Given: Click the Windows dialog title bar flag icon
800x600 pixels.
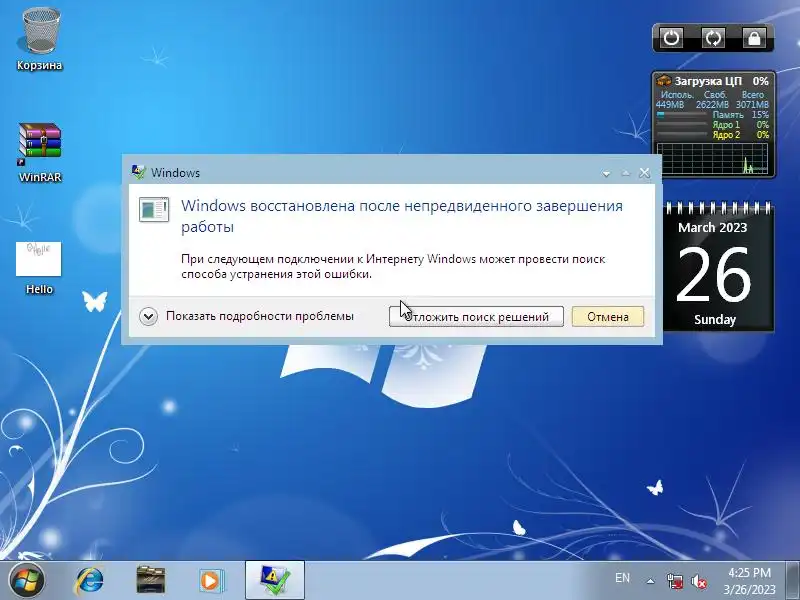Looking at the screenshot, I should [x=138, y=172].
